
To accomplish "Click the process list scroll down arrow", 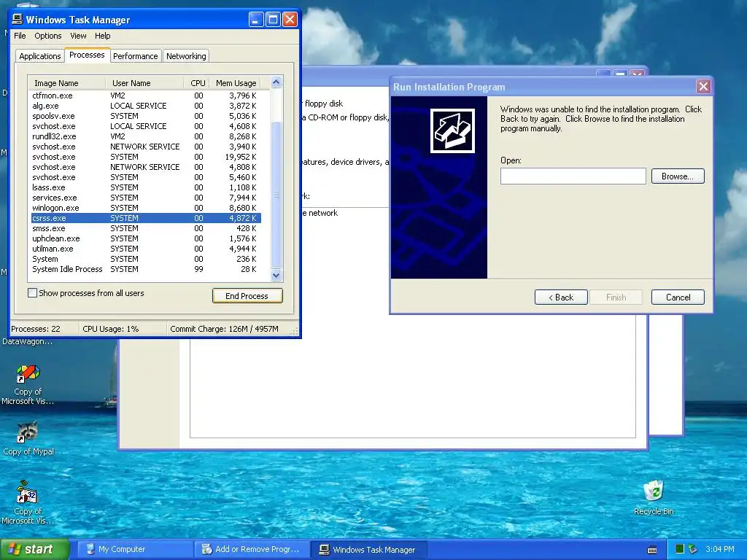I will click(276, 275).
